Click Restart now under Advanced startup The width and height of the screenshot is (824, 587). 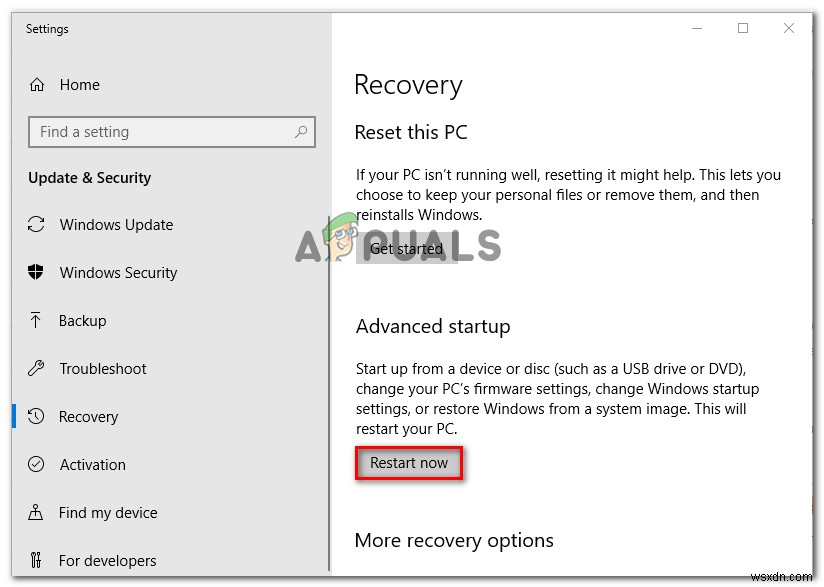click(x=408, y=463)
